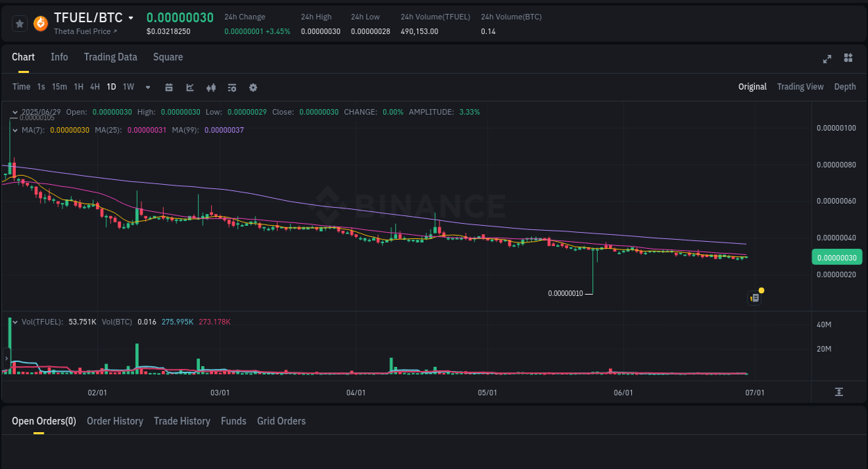Open the layout widgets icon
This screenshot has width=868, height=469.
tap(848, 58)
